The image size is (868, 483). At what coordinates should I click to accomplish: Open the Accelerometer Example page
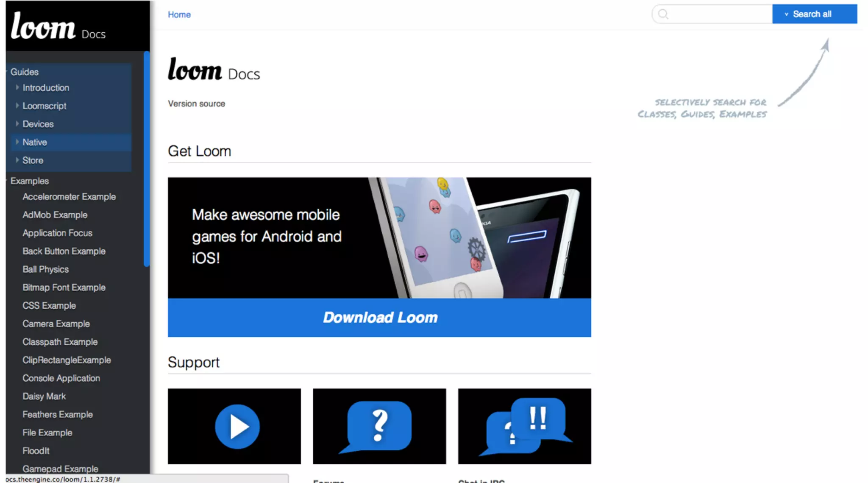click(69, 197)
